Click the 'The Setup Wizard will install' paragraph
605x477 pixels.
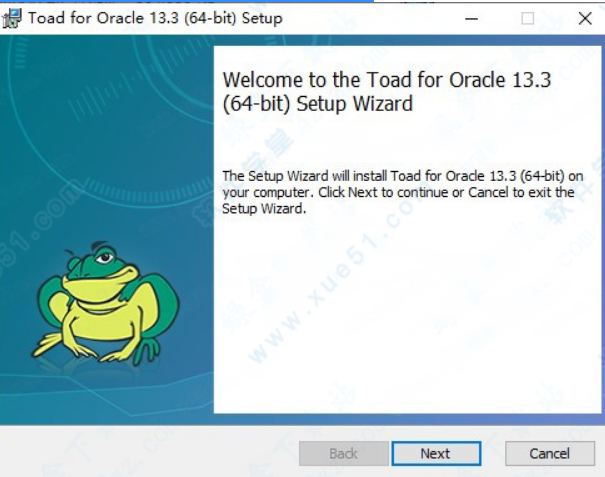click(x=402, y=192)
